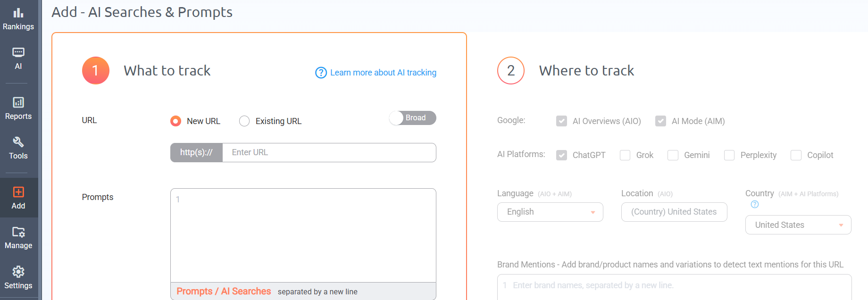Click the 'What to track' heading
The width and height of the screenshot is (868, 300).
click(x=167, y=71)
